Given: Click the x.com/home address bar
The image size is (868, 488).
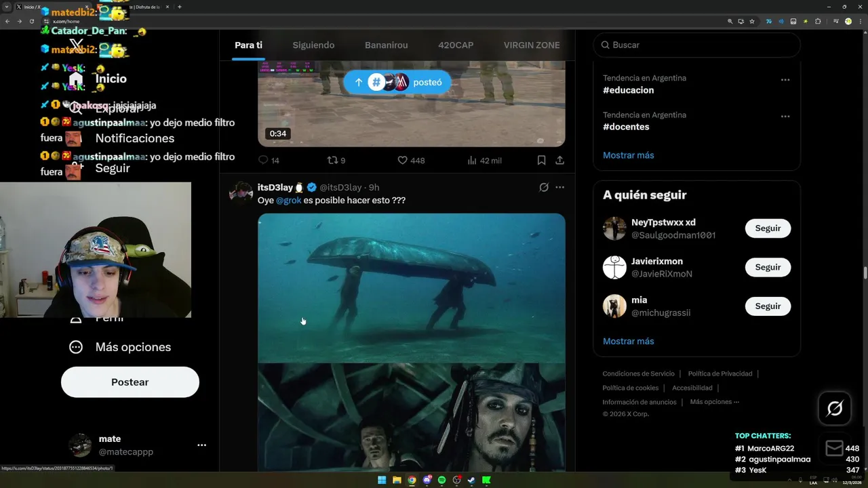Looking at the screenshot, I should 380,21.
